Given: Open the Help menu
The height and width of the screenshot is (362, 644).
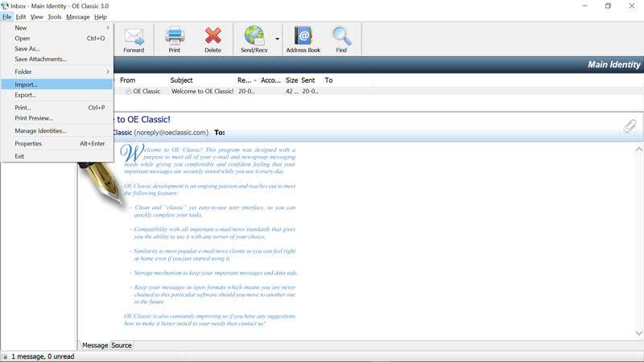Looking at the screenshot, I should pos(100,17).
